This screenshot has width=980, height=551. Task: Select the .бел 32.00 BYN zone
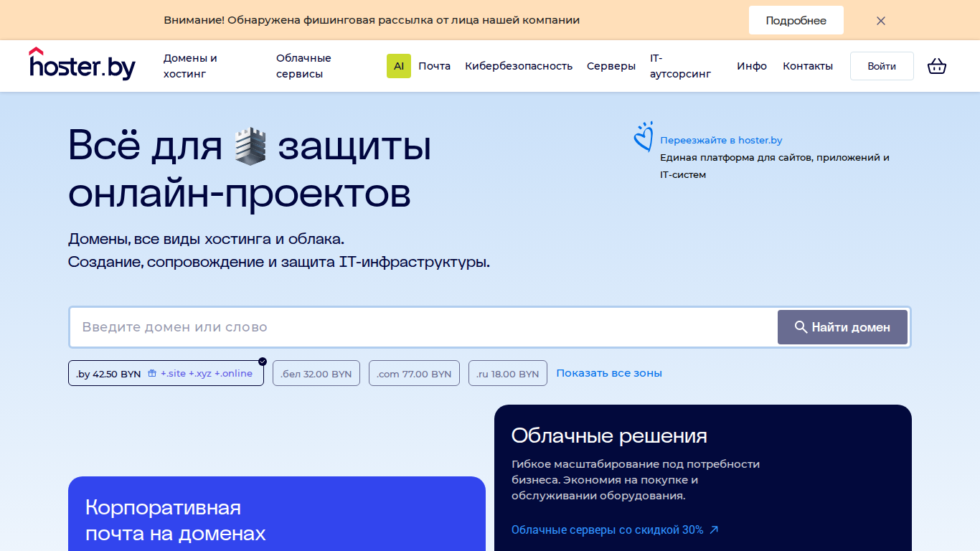(x=316, y=373)
